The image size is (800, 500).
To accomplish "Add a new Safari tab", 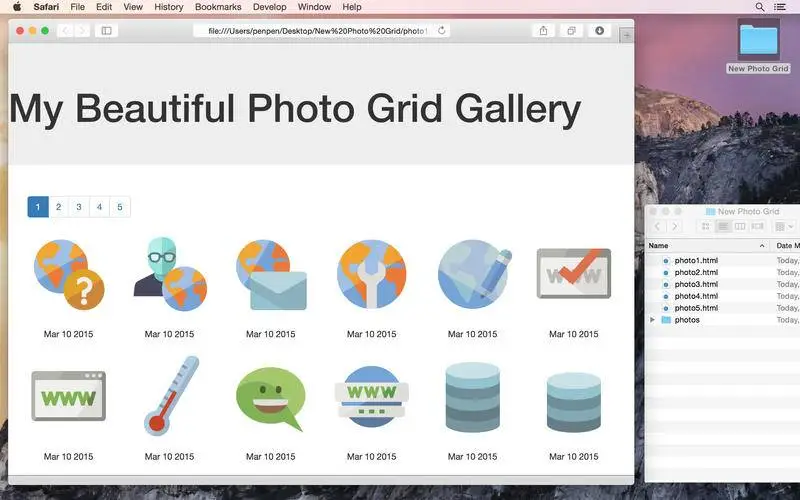I will tap(627, 35).
